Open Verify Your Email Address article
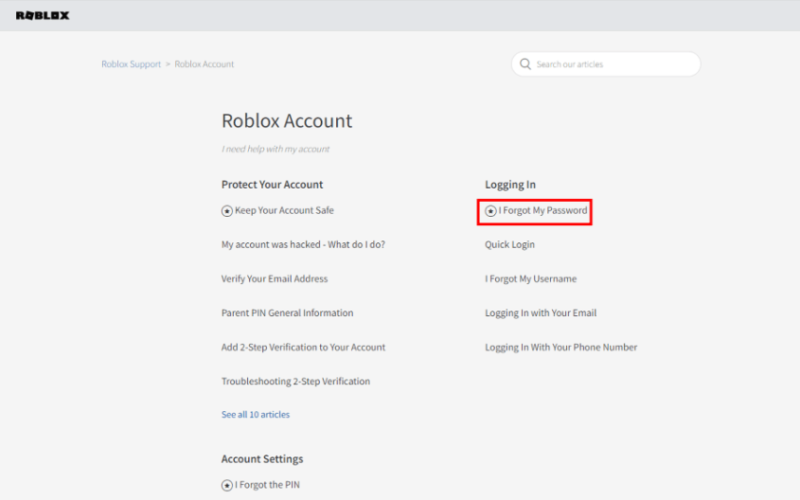Viewport: 800px width, 500px height. (274, 279)
